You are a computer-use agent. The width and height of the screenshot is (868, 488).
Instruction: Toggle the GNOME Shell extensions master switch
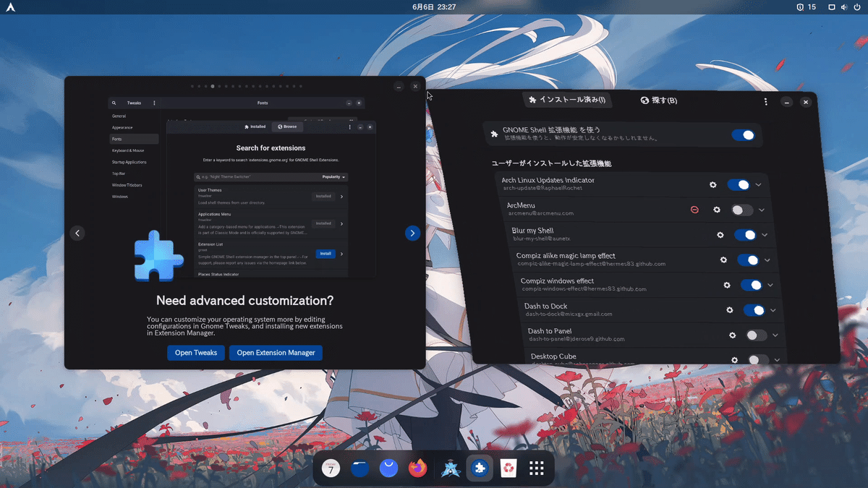click(743, 135)
